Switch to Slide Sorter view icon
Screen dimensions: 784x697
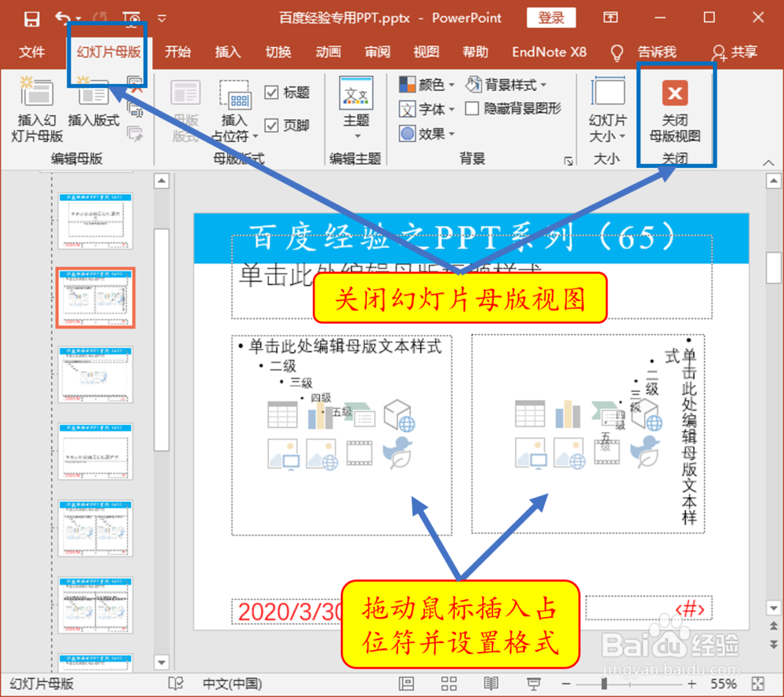pyautogui.click(x=448, y=684)
